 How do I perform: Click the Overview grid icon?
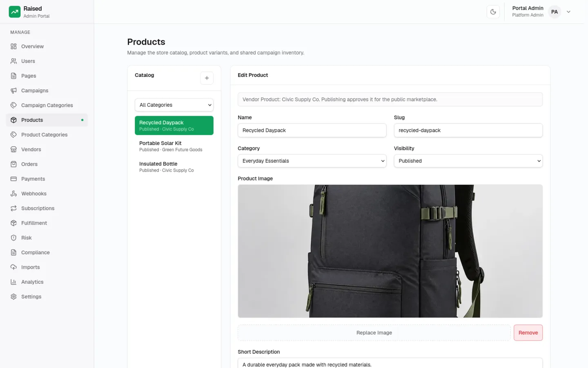[x=13, y=46]
